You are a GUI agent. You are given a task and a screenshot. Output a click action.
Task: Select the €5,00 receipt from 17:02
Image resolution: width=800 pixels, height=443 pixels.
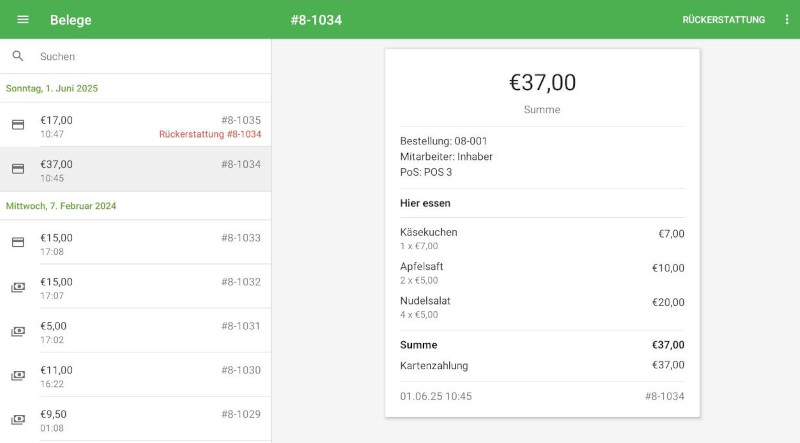(x=130, y=331)
